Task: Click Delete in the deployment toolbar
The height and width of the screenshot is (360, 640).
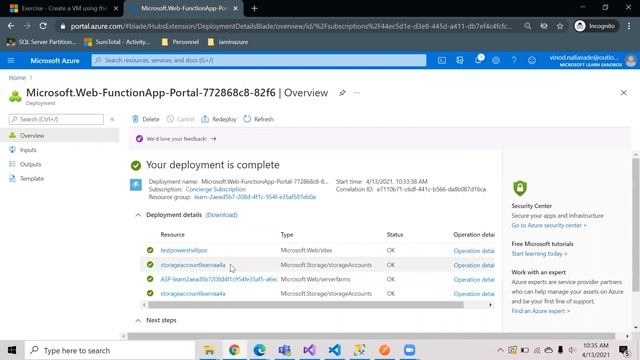Action: click(146, 119)
